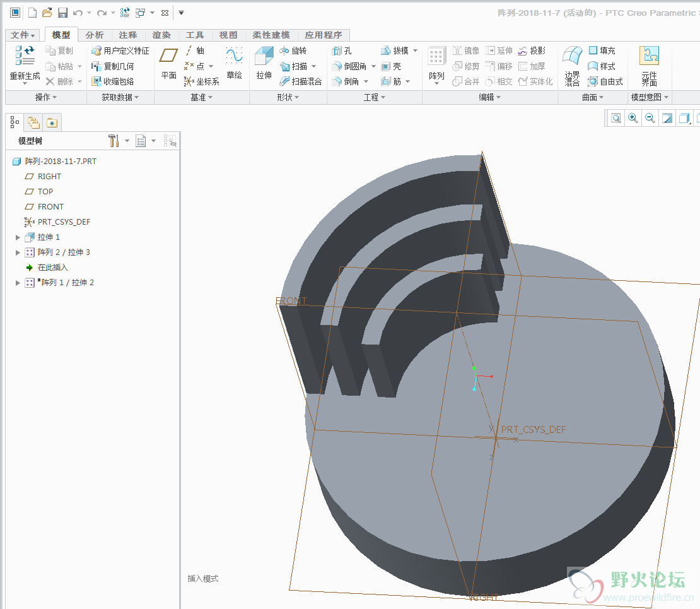Viewport: 700px width, 609px height.
Task: Select the Sweep (扫描) tool
Action: [x=294, y=66]
